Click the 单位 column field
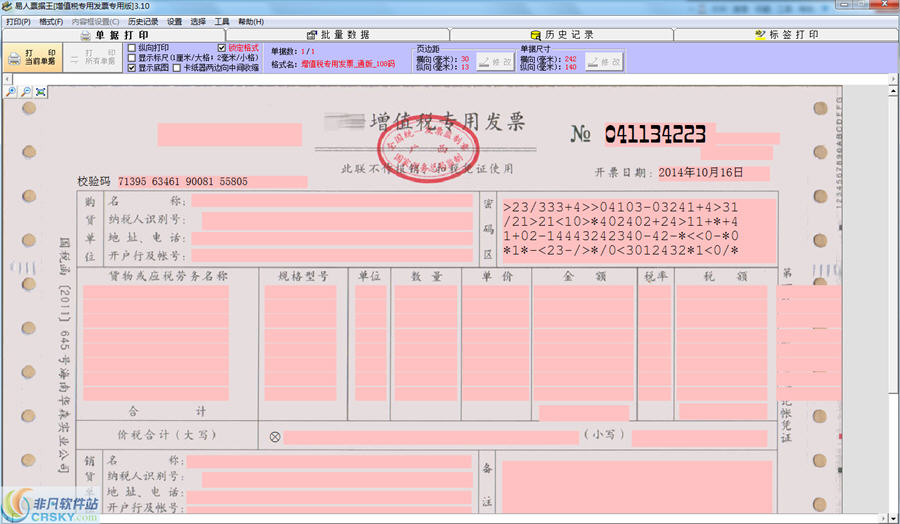Screen dimensions: 900x524 [x=370, y=343]
